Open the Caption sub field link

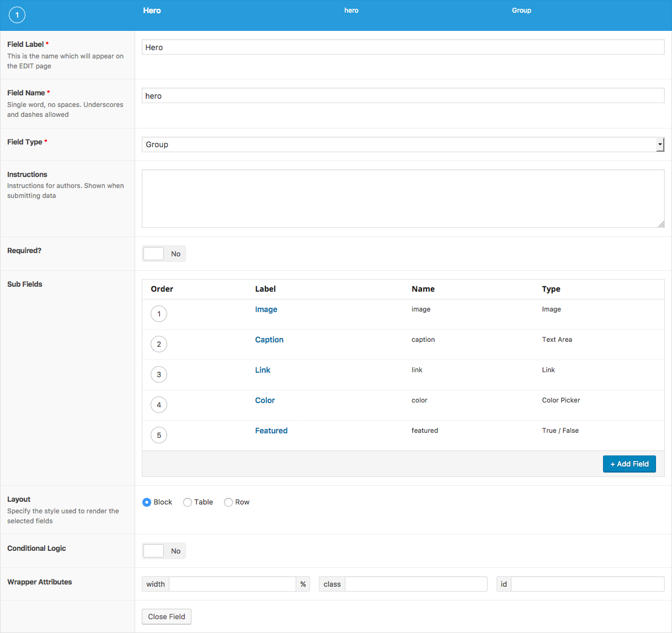[x=269, y=340]
